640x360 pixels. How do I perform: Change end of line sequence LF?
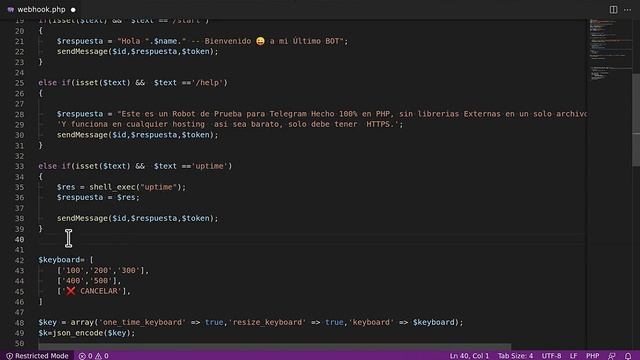point(573,356)
